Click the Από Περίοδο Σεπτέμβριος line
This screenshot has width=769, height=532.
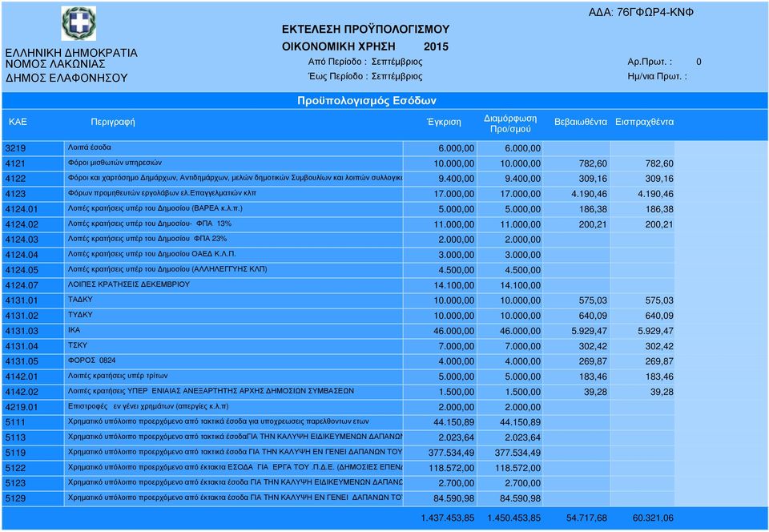365,62
